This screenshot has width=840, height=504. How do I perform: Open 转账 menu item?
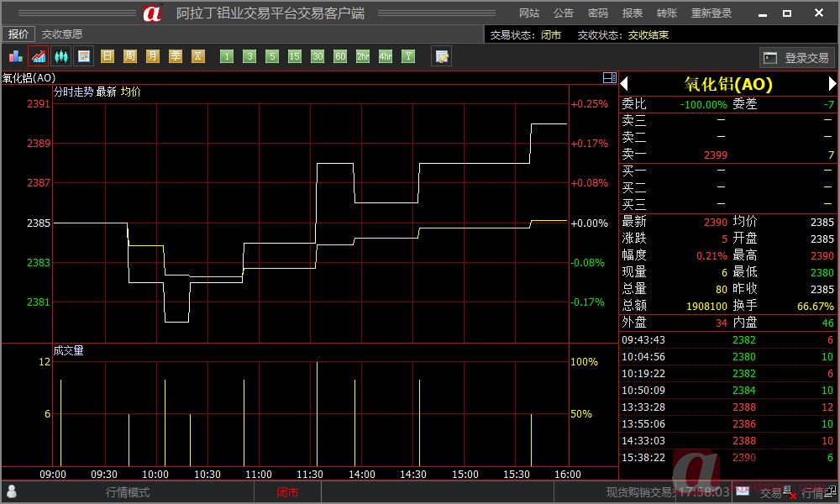[x=667, y=13]
